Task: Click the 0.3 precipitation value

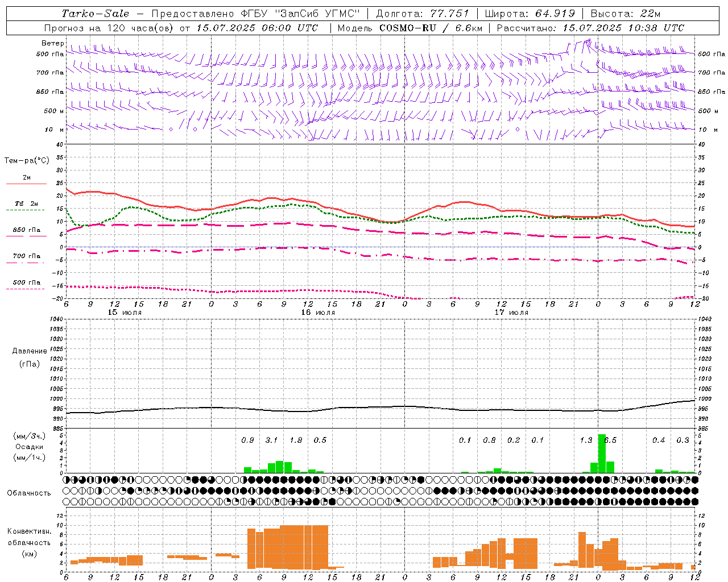Action: [x=682, y=440]
